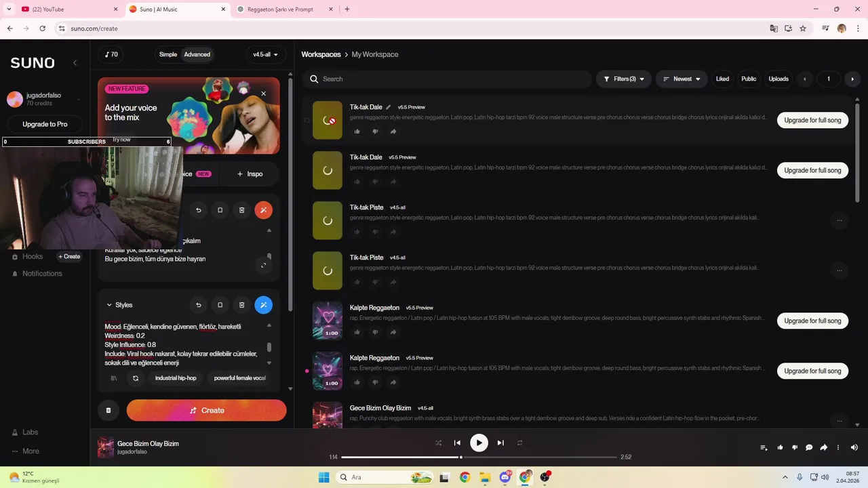
Task: Toggle shuffle in the player
Action: [438, 443]
